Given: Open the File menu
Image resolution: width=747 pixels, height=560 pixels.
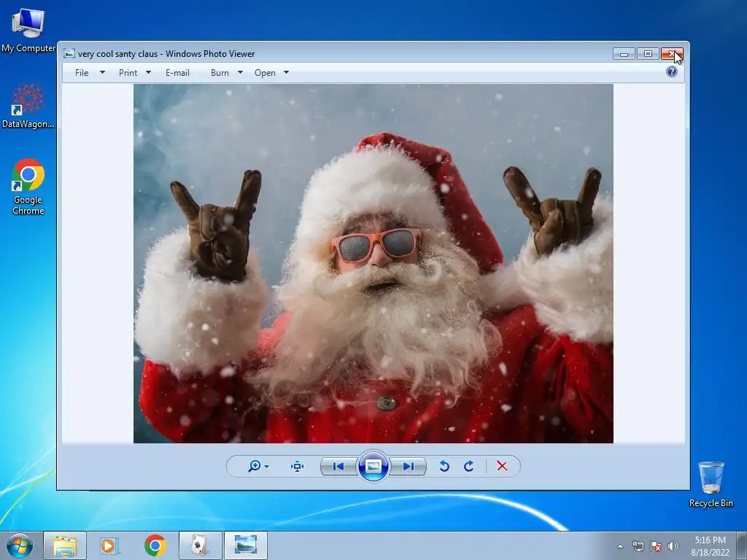Looking at the screenshot, I should 82,73.
